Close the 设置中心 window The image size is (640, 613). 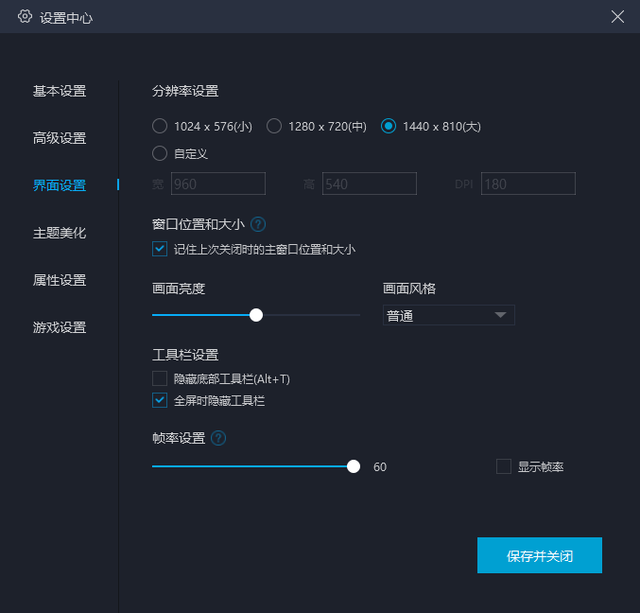[617, 16]
